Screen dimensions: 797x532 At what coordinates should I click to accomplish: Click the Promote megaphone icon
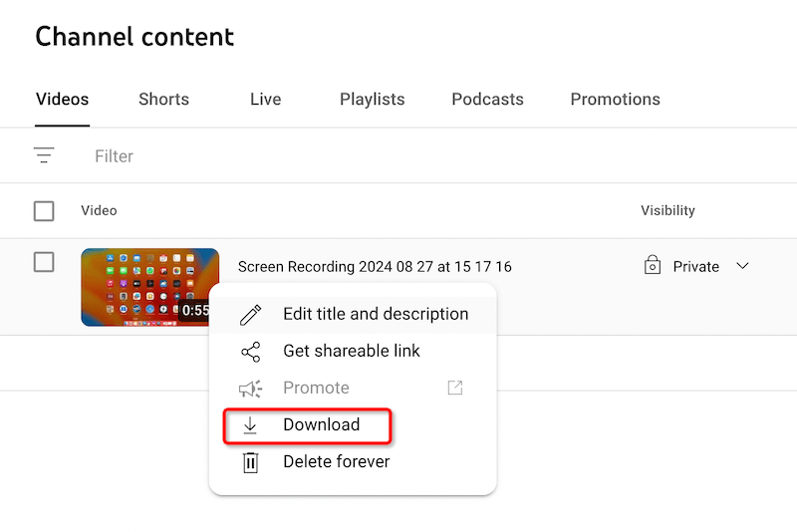click(251, 389)
